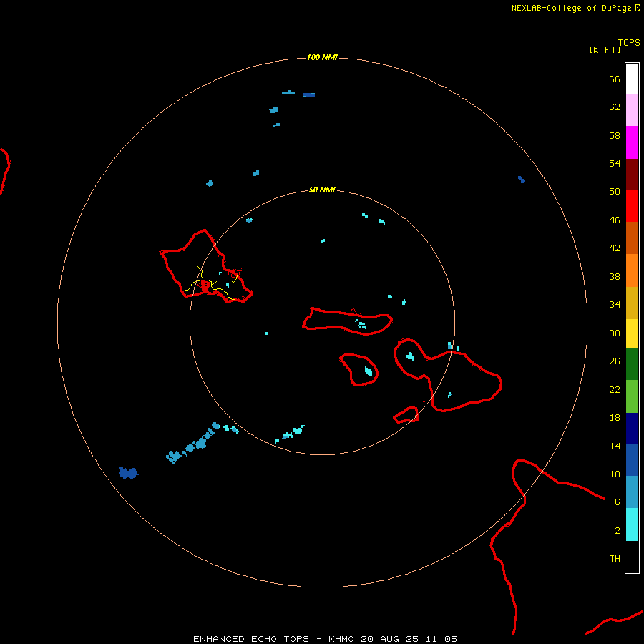
Task: Click the dark orange swatch near 42
Action: pos(632,238)
